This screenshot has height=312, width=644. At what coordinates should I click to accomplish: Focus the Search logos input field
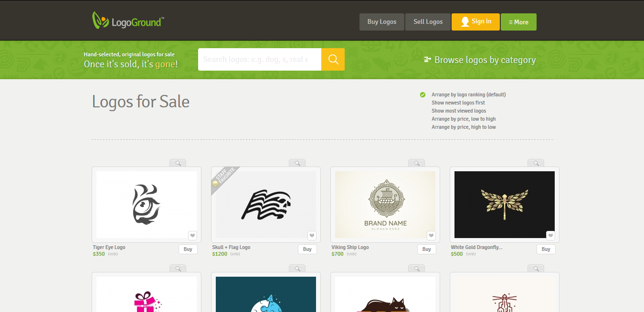(260, 59)
